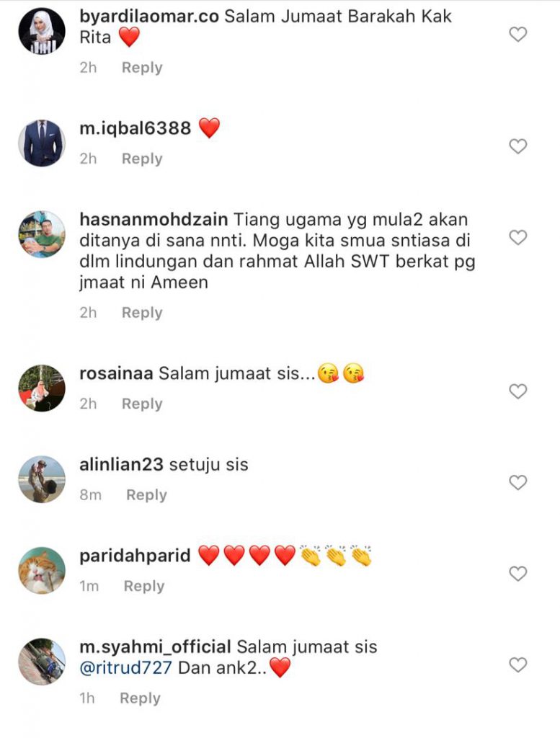Image resolution: width=560 pixels, height=738 pixels.
Task: Reply to hasnanmohdzain's comment
Action: [142, 313]
